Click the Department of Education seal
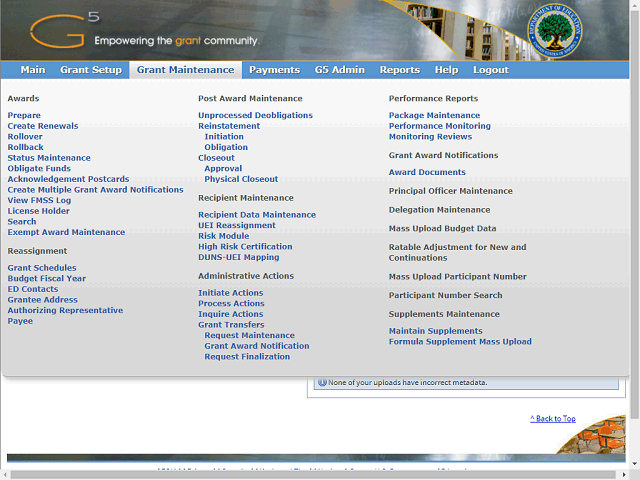Image resolution: width=640 pixels, height=480 pixels. coord(555,31)
